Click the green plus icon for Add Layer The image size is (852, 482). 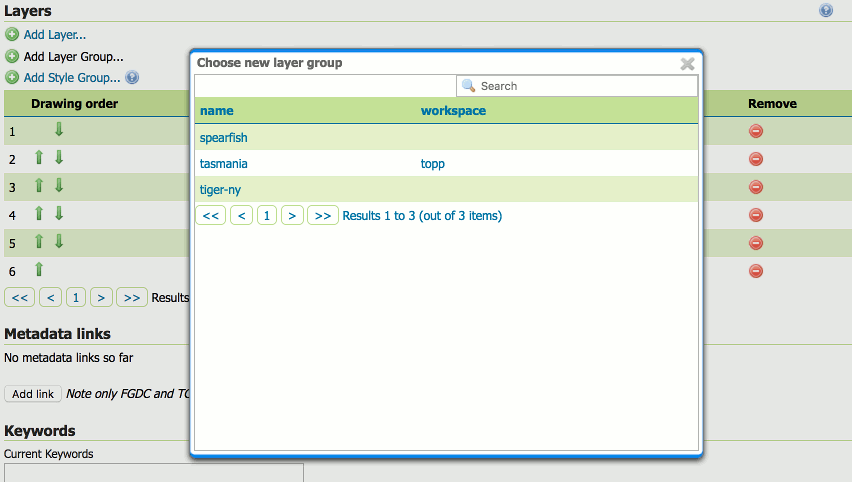click(x=12, y=35)
